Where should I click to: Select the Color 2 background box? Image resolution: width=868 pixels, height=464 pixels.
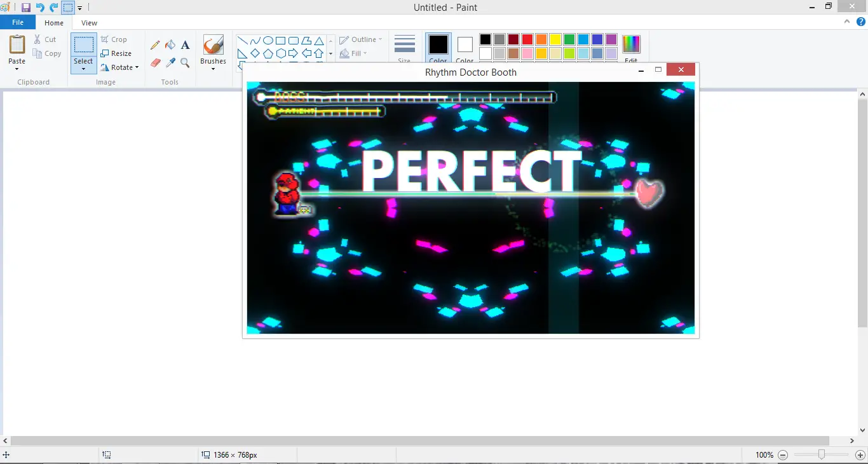point(465,48)
